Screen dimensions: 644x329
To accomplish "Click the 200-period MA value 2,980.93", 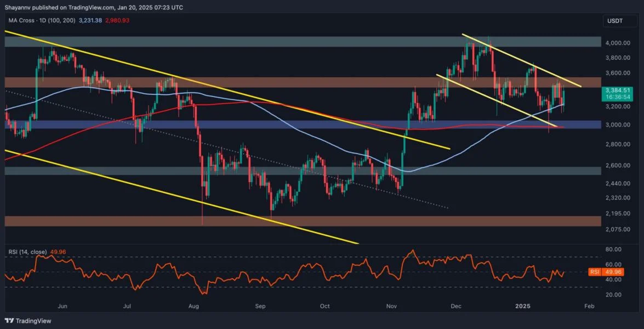I will [118, 20].
